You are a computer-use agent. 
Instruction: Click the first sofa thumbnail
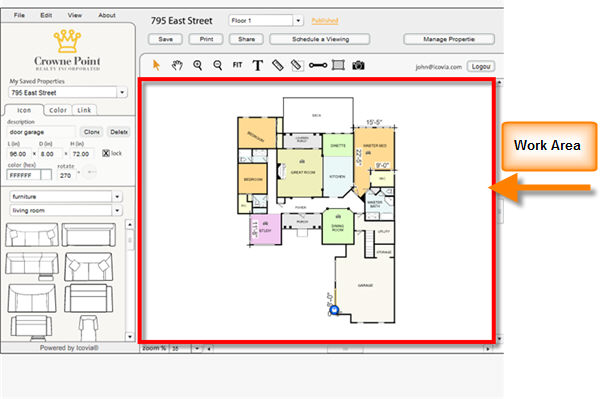point(32,234)
